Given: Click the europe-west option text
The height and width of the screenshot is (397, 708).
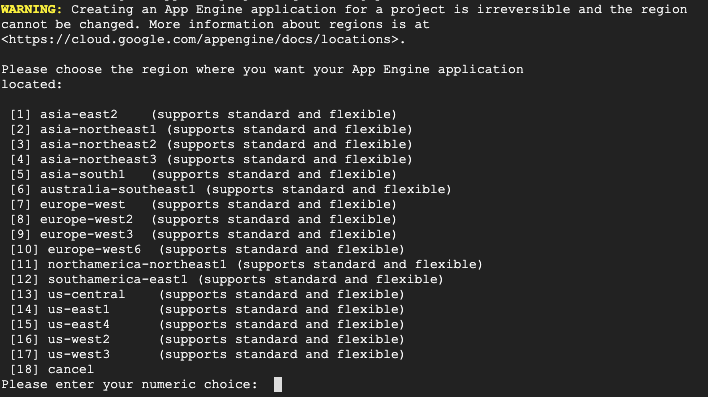Looking at the screenshot, I should (82, 204).
